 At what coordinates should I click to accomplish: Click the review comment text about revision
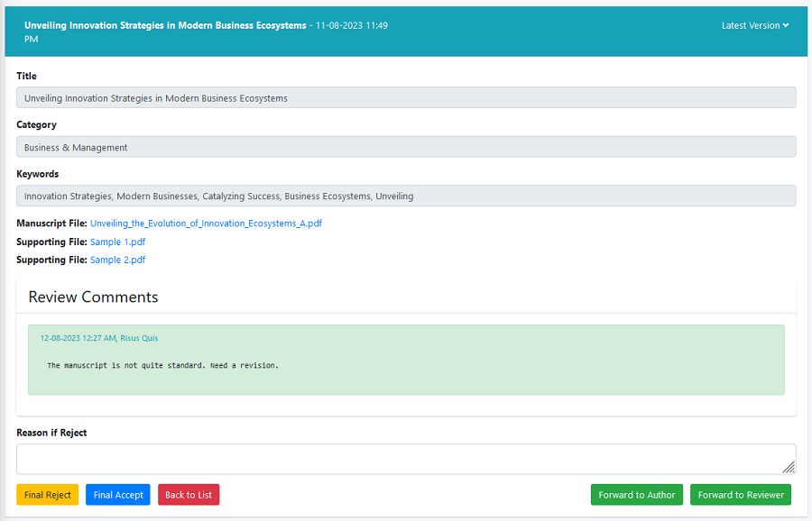(x=162, y=365)
